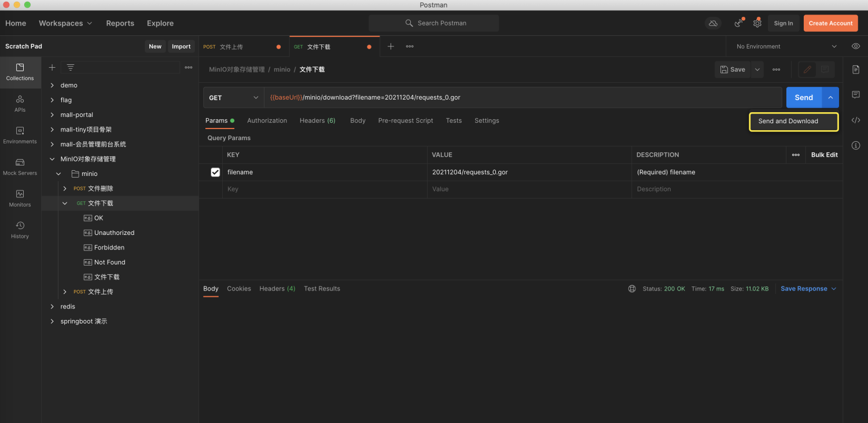
Task: Open the Workspaces dropdown
Action: (x=65, y=23)
